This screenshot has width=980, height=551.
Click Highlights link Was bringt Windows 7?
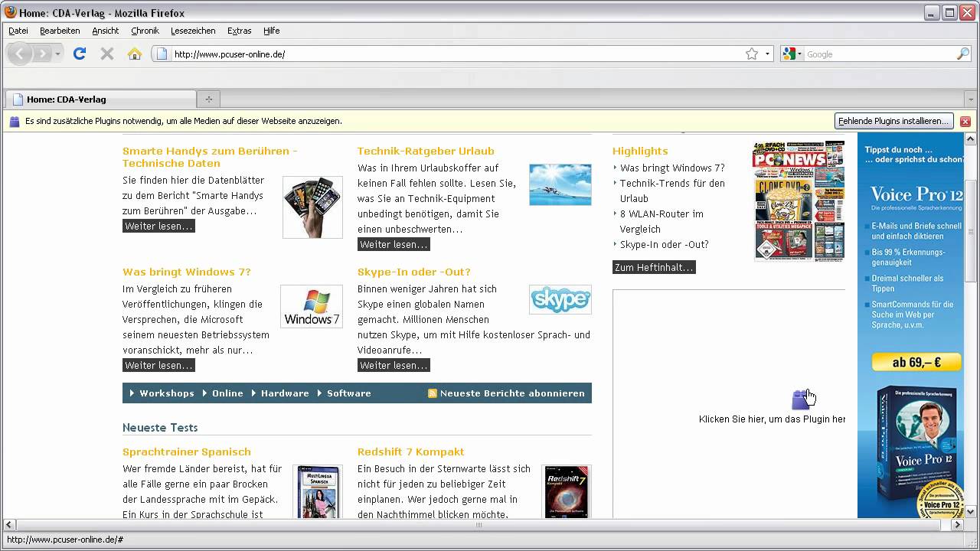coord(672,168)
